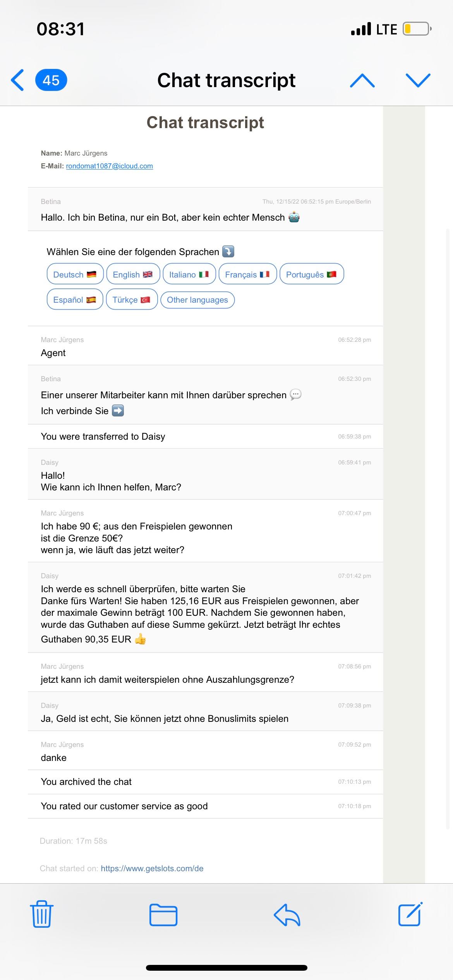Pick the Español language button

click(75, 300)
